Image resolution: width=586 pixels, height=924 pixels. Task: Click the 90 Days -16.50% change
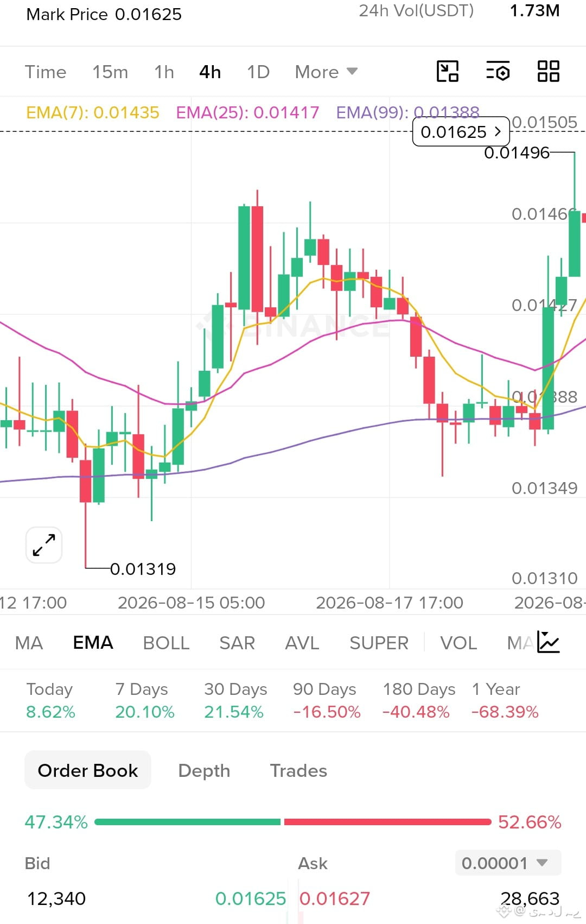[327, 700]
